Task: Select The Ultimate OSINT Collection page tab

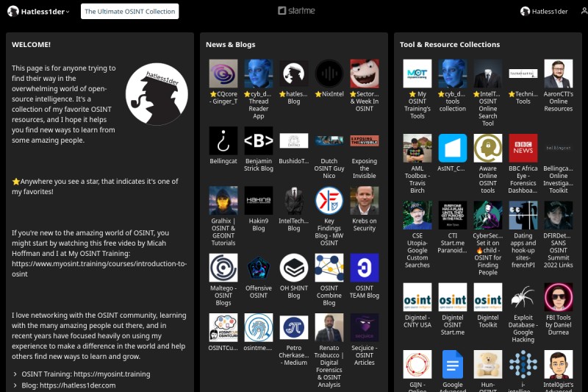Action: point(129,11)
